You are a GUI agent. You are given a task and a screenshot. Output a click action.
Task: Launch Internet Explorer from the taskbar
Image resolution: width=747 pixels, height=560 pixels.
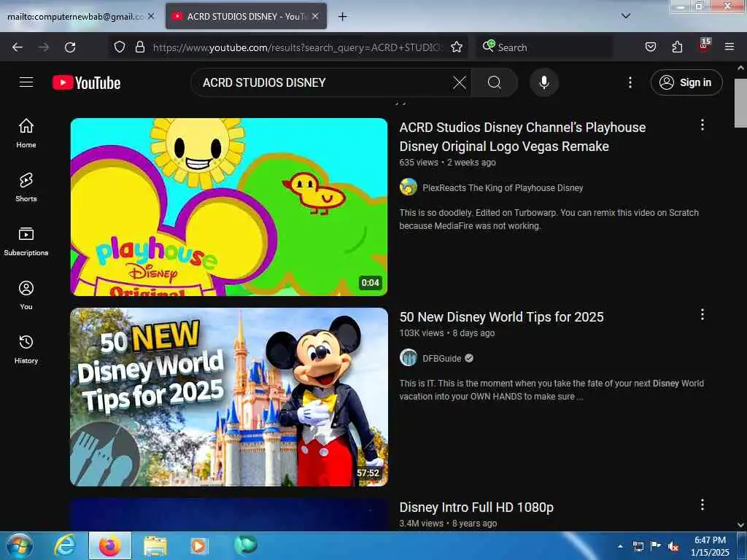64,545
